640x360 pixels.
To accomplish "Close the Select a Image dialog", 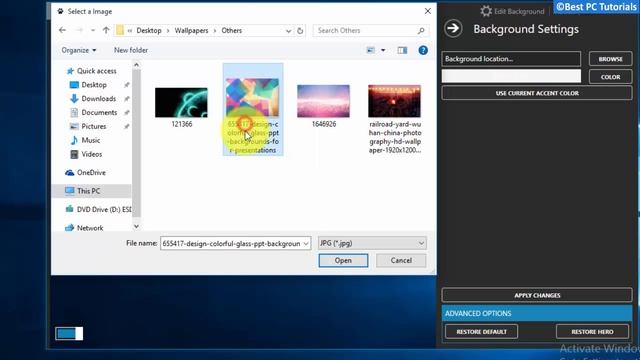I will click(x=427, y=11).
